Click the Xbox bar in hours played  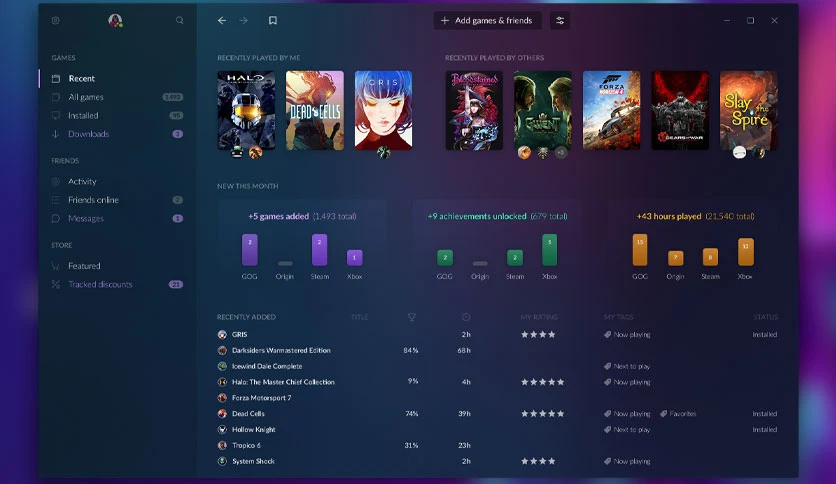745,252
